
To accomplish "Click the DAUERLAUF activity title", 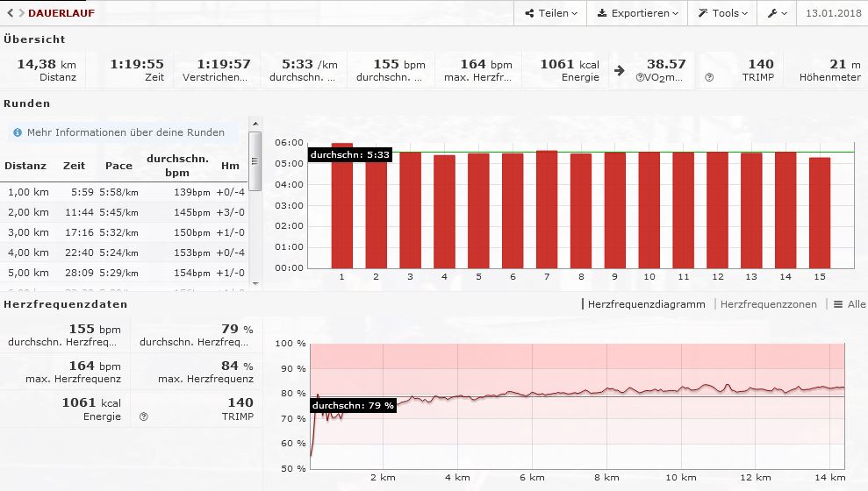I will click(61, 13).
